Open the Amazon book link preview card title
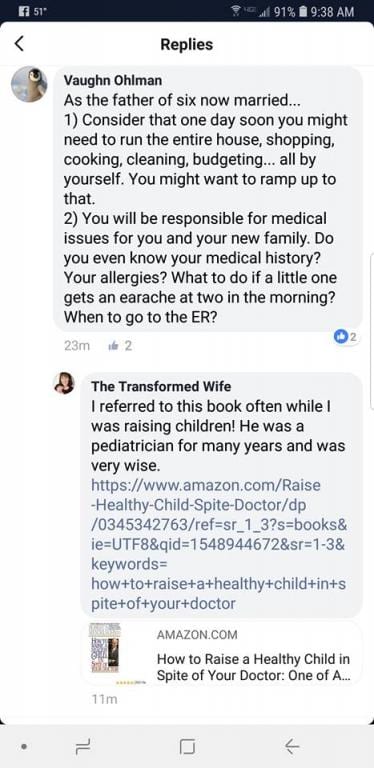 coord(254,667)
